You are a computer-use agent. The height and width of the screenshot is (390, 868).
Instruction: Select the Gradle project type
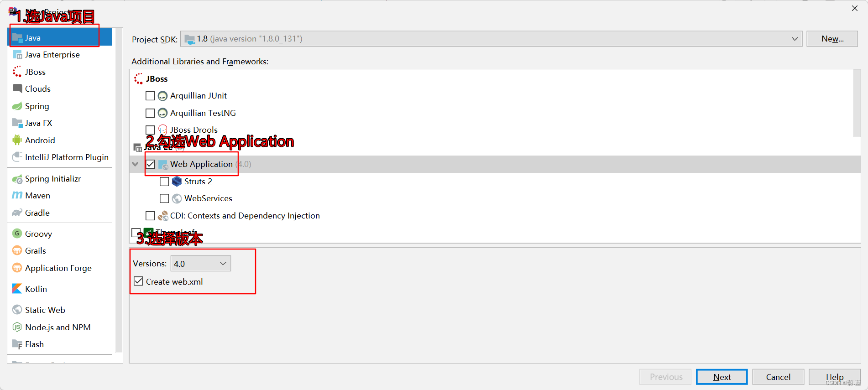click(60, 213)
